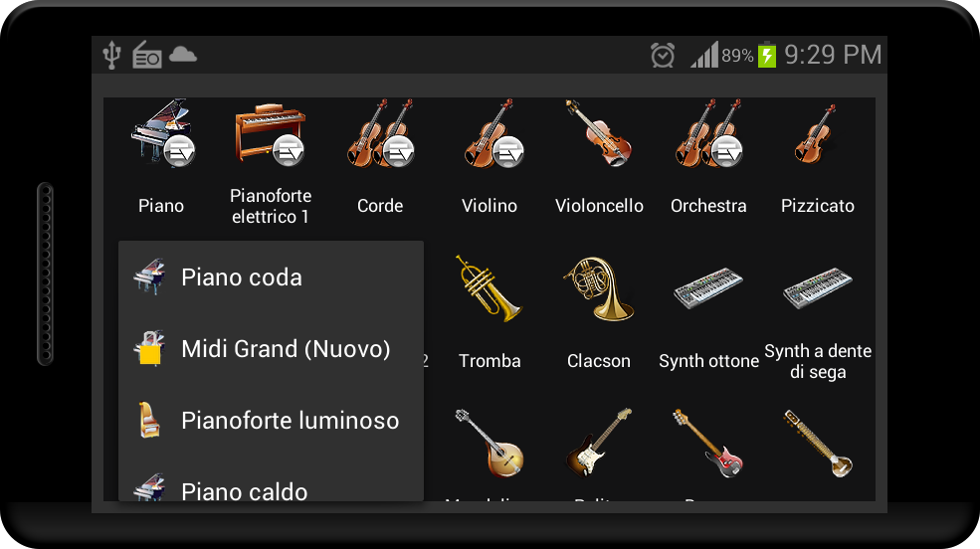Select the Synth ottone keyboard icon
This screenshot has height=549, width=980.
[x=708, y=288]
